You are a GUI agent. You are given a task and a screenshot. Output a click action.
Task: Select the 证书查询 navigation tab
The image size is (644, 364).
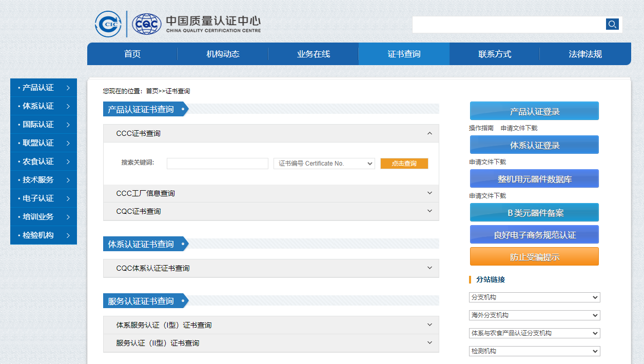tap(404, 54)
